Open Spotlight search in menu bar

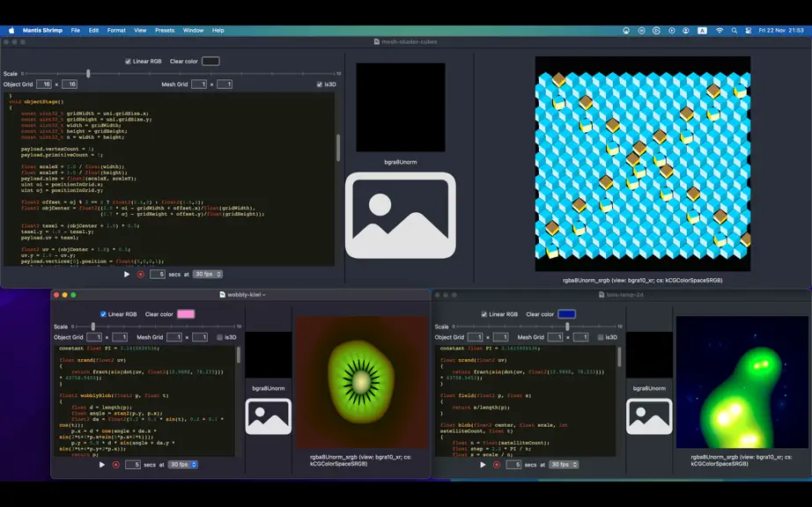click(x=734, y=31)
